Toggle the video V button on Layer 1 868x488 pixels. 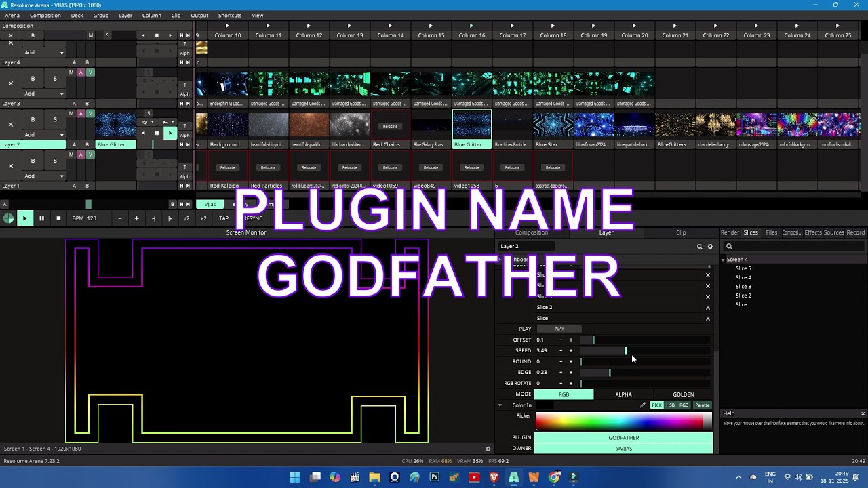coord(90,155)
